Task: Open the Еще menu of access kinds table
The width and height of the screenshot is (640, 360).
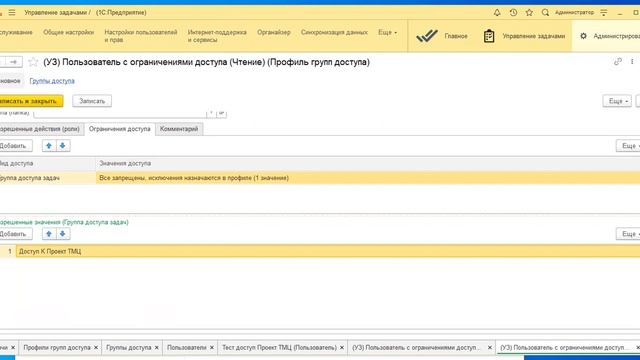Action: pos(629,146)
